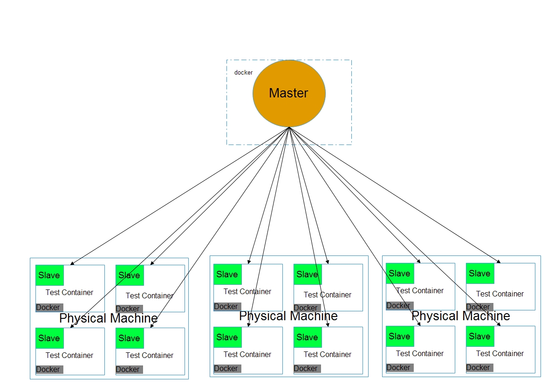554x392 pixels.
Task: Click gray Docker label in middle machine's upper-left container
Action: click(x=227, y=306)
